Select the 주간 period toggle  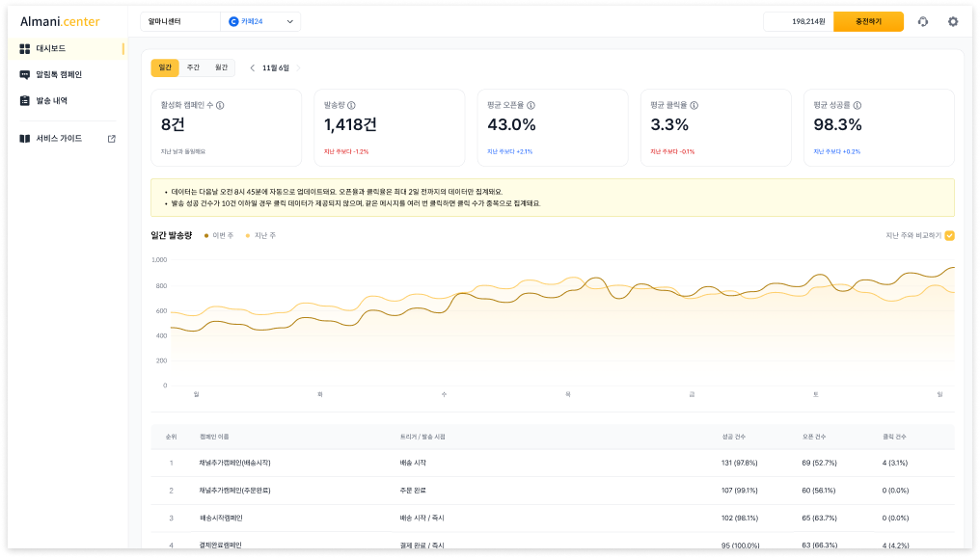(x=193, y=67)
